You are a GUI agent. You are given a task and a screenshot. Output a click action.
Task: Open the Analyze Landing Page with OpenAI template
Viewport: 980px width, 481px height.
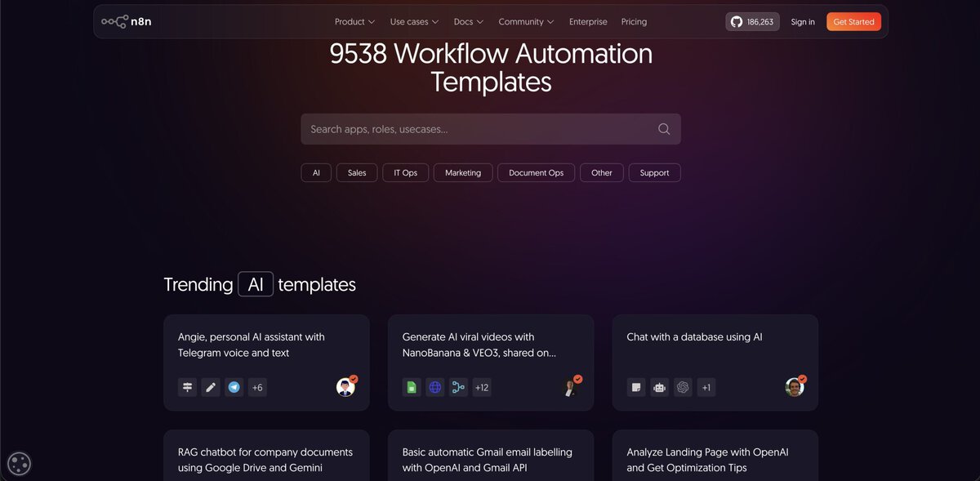pos(715,456)
